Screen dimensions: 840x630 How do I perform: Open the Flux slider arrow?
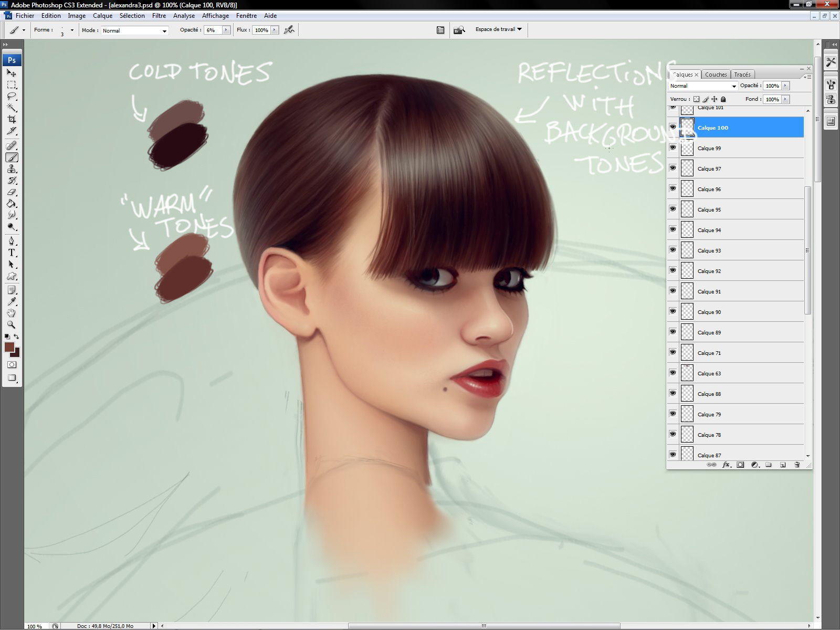pyautogui.click(x=274, y=30)
